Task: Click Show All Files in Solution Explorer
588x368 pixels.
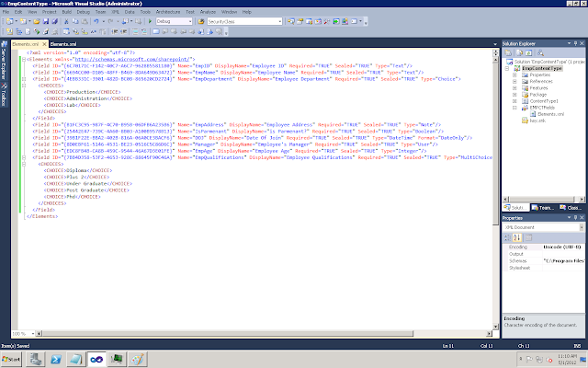Action: click(x=519, y=53)
